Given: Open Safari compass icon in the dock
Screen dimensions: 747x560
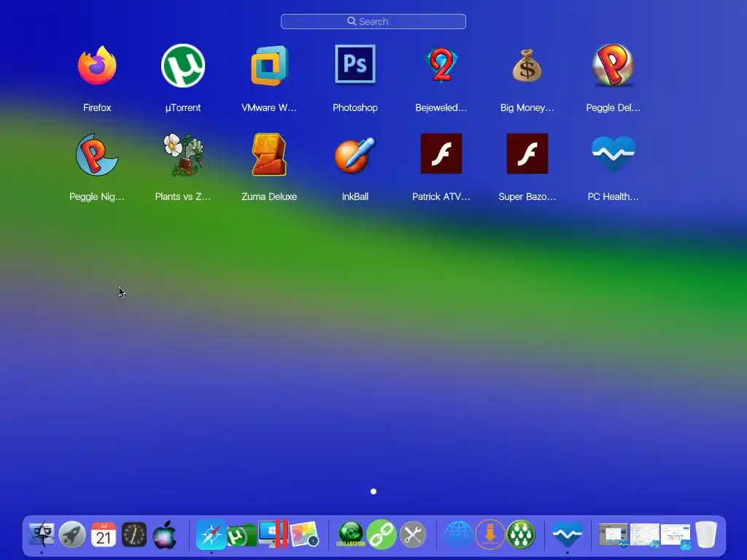Looking at the screenshot, I should tap(211, 534).
